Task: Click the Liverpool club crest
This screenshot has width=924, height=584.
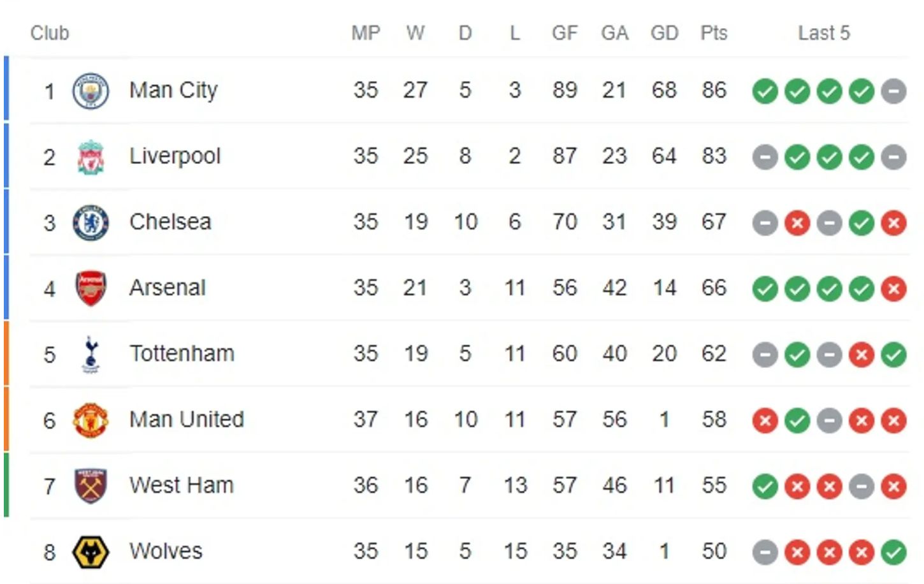Action: click(x=90, y=157)
